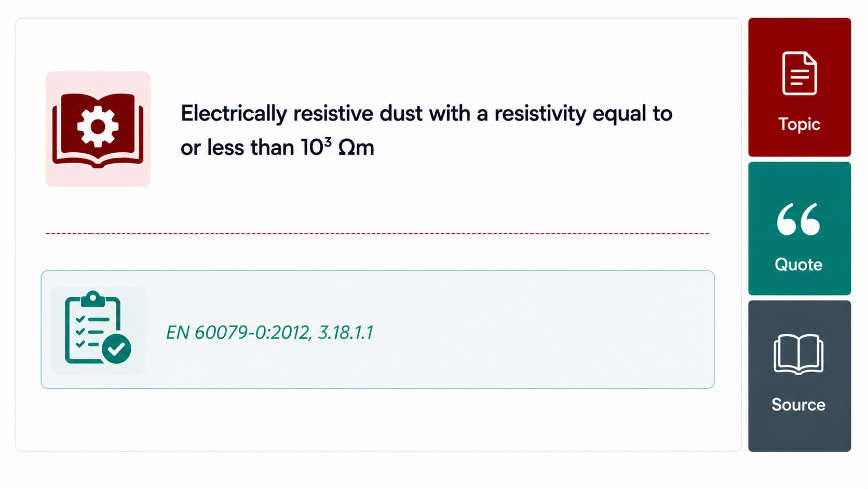
Task: Click the source citation box
Action: [x=377, y=329]
